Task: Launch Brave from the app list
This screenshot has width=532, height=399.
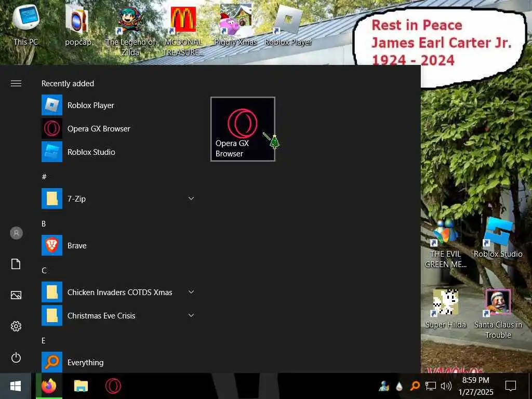Action: click(118, 245)
